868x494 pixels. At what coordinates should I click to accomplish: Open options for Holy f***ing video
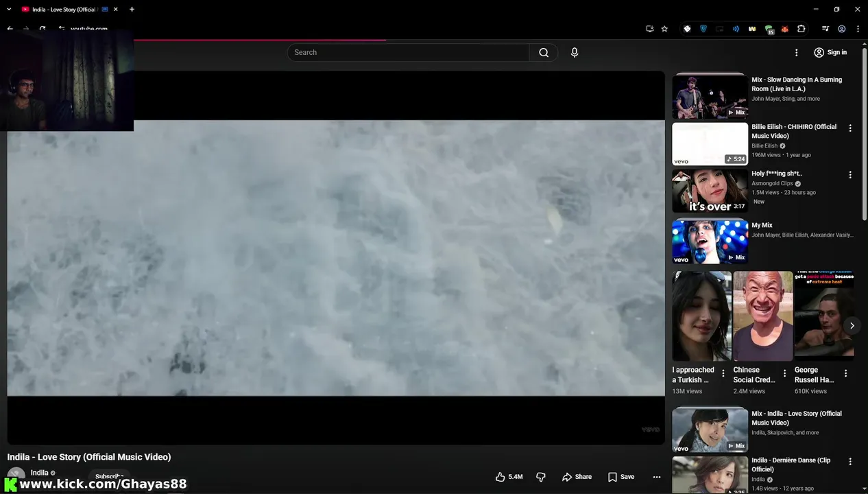850,175
